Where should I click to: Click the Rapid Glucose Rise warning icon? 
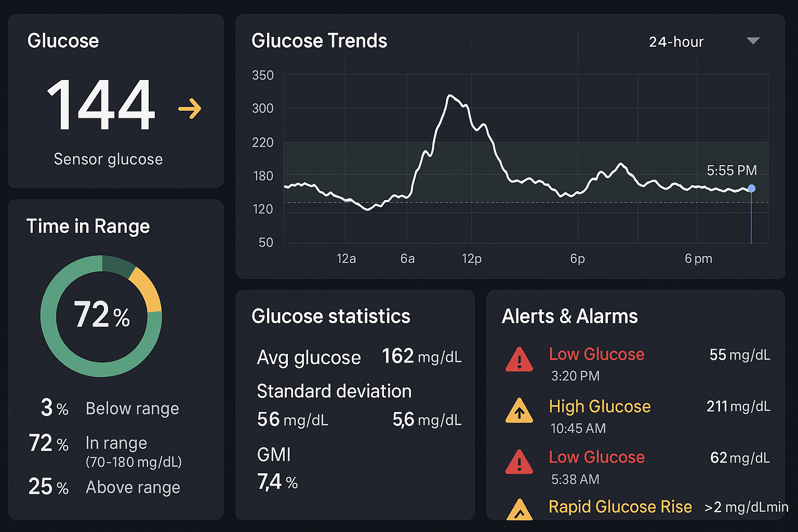[x=518, y=511]
